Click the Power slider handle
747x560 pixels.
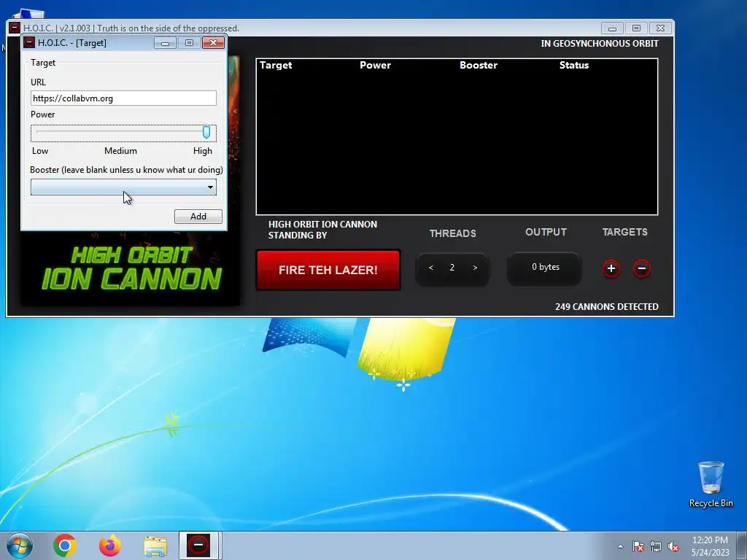click(x=206, y=133)
